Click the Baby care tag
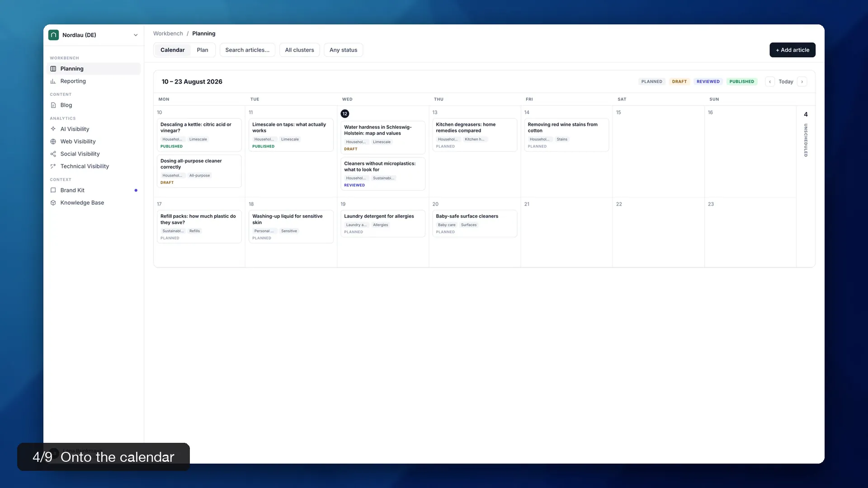Image resolution: width=868 pixels, height=488 pixels. point(447,225)
